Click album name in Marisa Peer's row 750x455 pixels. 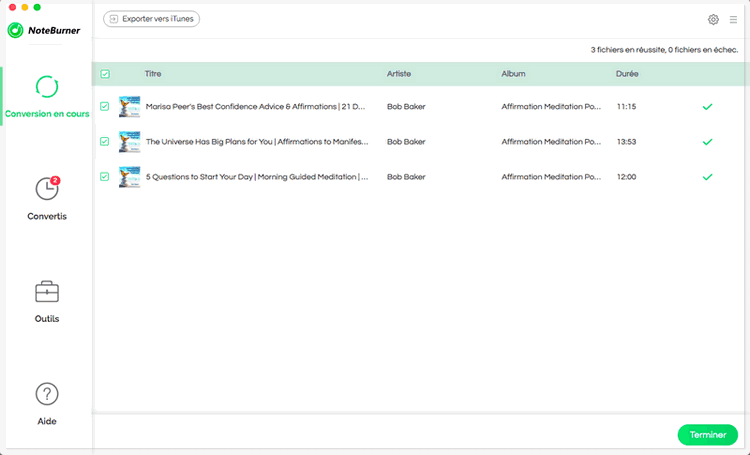tap(551, 107)
